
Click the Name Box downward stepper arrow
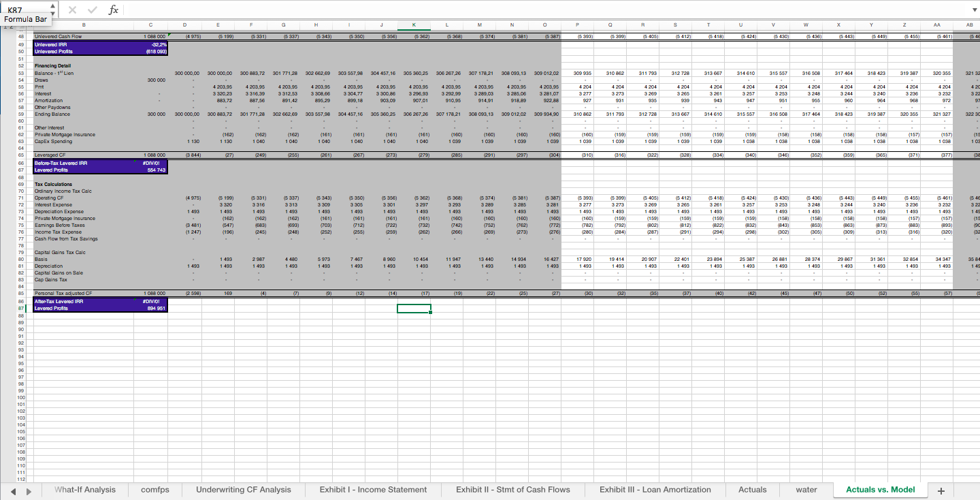click(x=51, y=12)
